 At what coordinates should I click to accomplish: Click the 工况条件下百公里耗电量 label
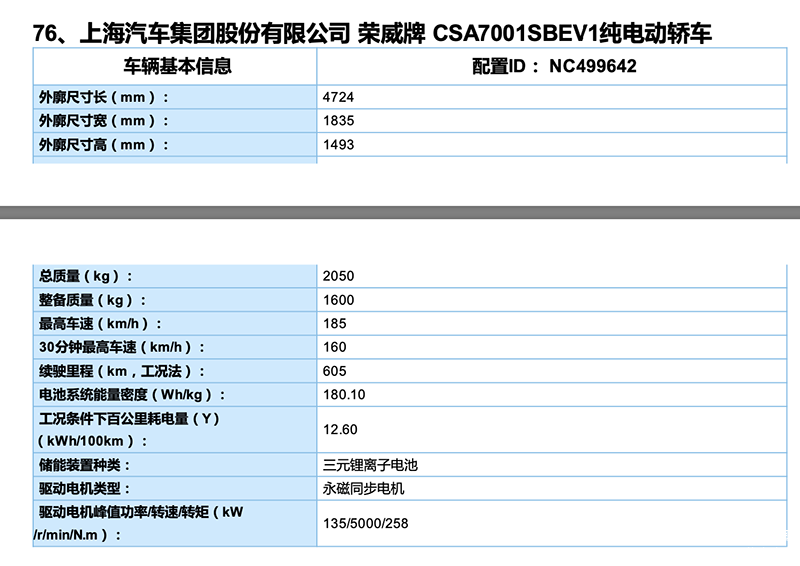coord(129,419)
